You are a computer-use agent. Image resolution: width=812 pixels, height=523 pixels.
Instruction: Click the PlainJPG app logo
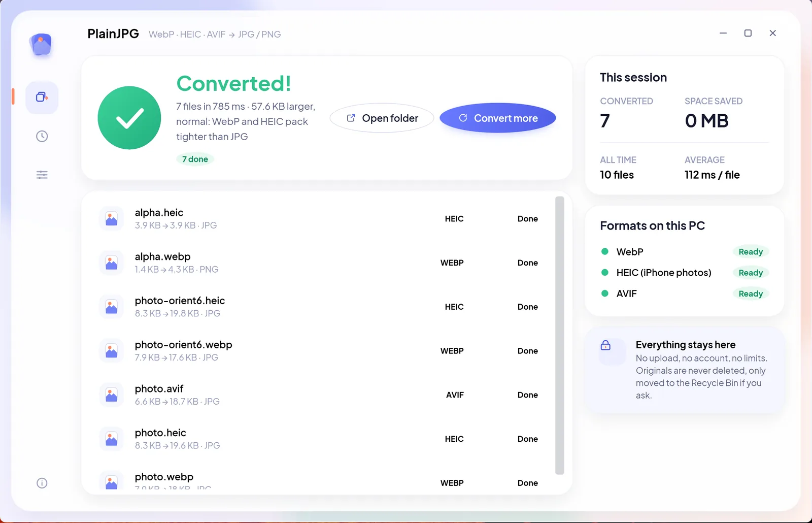tap(42, 45)
